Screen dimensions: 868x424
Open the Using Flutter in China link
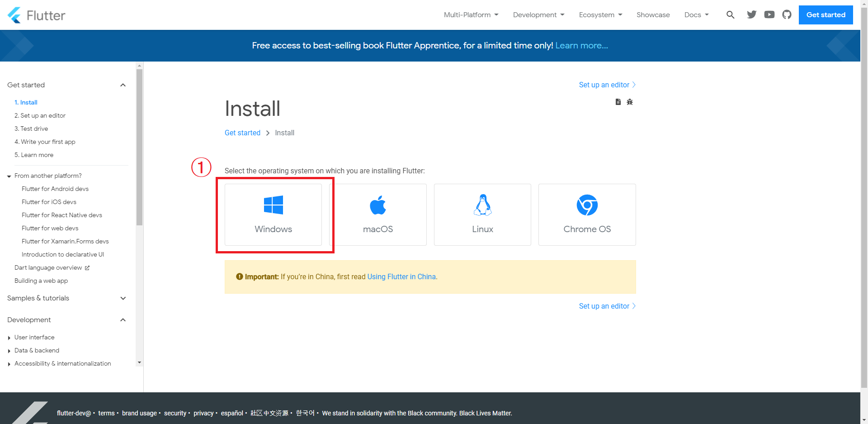(x=401, y=276)
